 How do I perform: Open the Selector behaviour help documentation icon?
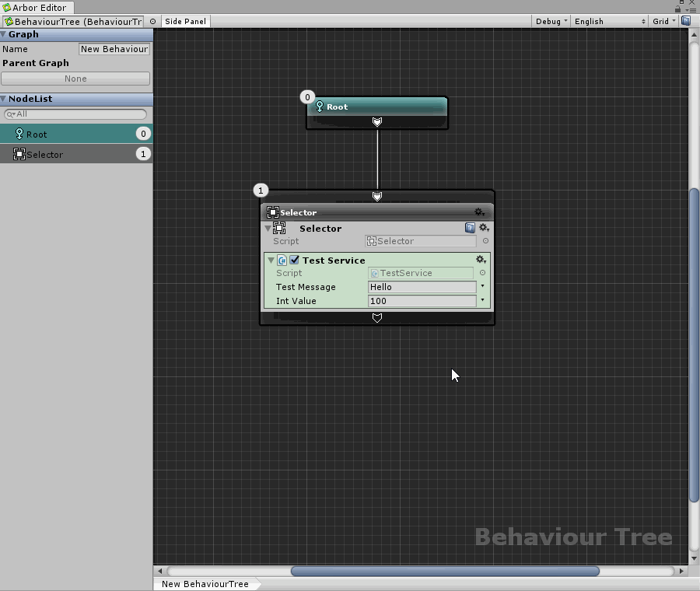pyautogui.click(x=470, y=228)
